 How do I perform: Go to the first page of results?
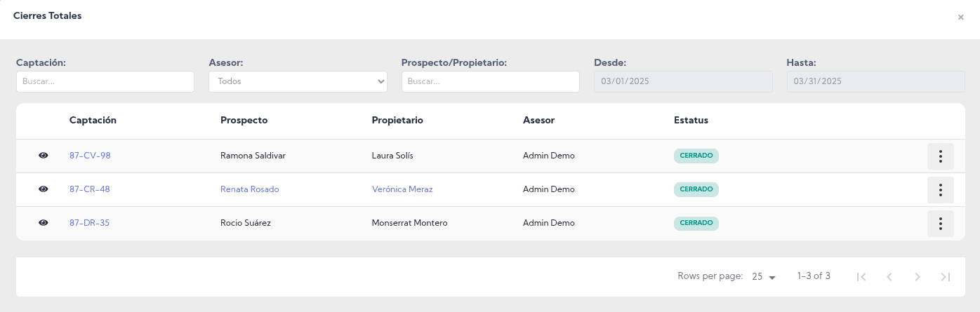(861, 277)
